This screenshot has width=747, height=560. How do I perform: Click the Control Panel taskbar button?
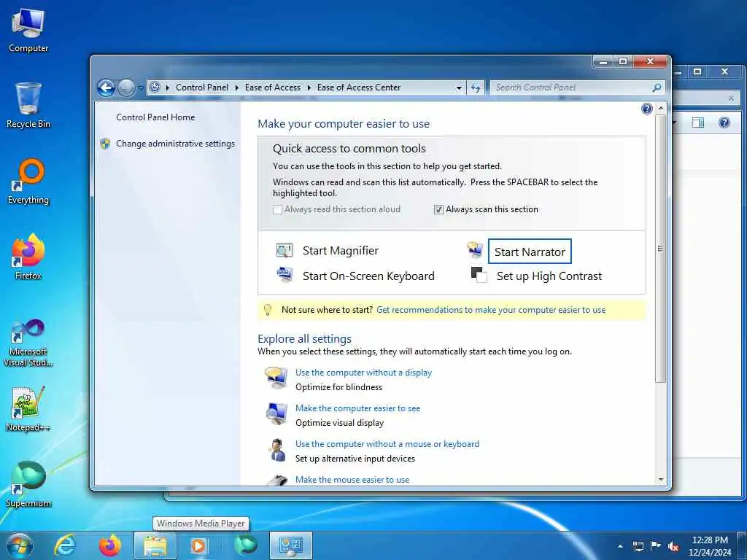[291, 545]
